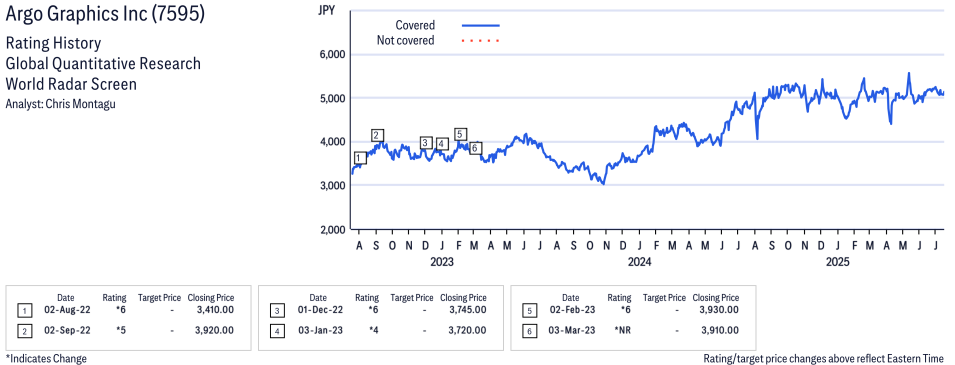The image size is (955, 365).
Task: Click the Global Quantitative Research text
Action: (103, 63)
